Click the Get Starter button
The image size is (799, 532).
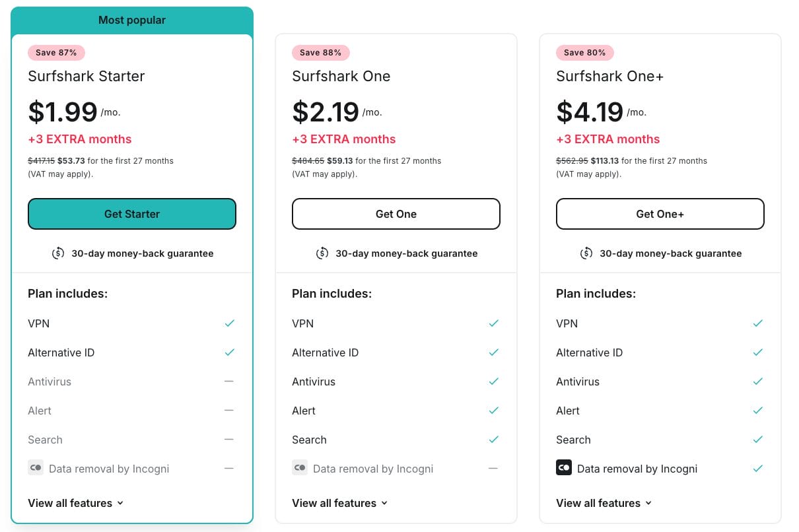pyautogui.click(x=132, y=214)
